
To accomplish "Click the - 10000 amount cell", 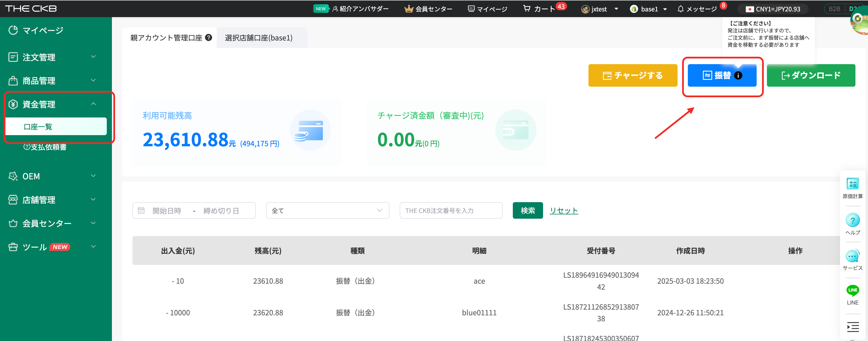I will (x=178, y=313).
